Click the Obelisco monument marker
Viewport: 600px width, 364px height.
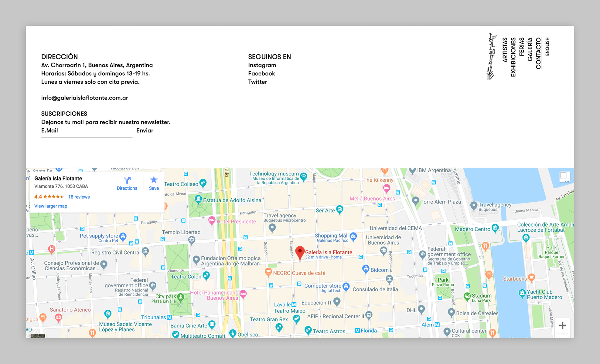[x=233, y=333]
